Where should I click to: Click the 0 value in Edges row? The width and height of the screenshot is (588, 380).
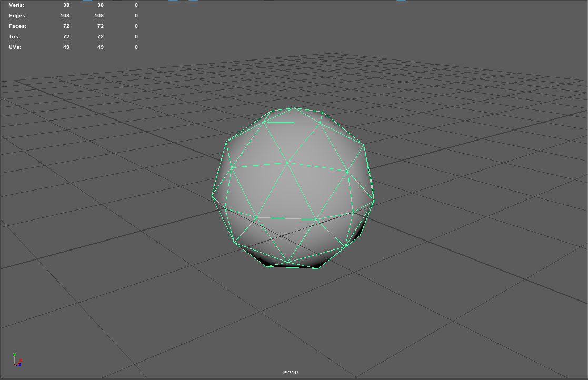[x=136, y=16]
